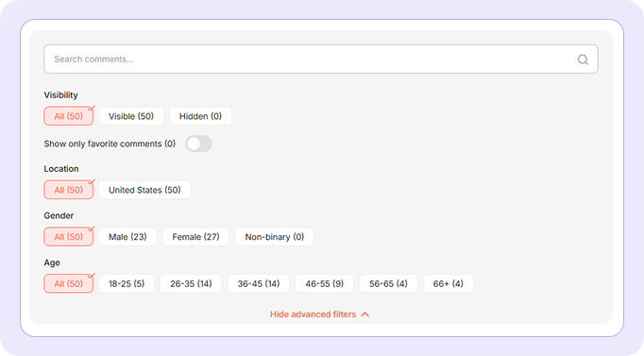Image resolution: width=644 pixels, height=356 pixels.
Task: Choose age range 26-35 (14)
Action: [x=191, y=283]
